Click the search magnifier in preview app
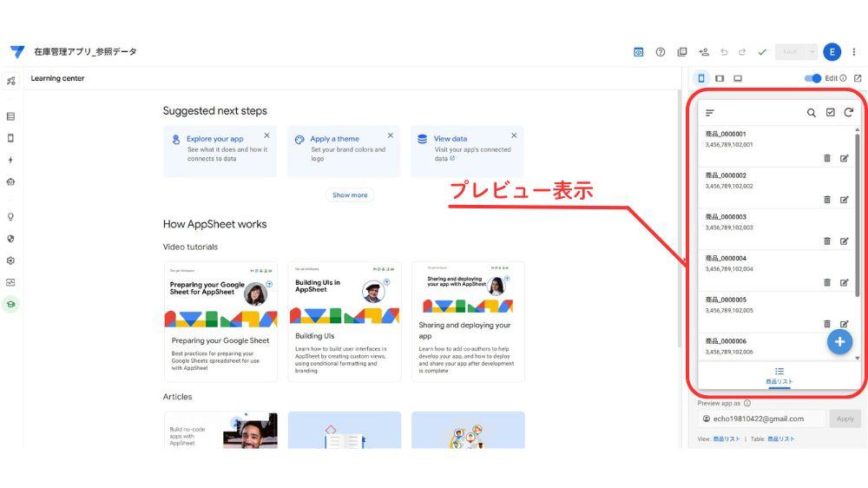868x488 pixels. pyautogui.click(x=811, y=113)
